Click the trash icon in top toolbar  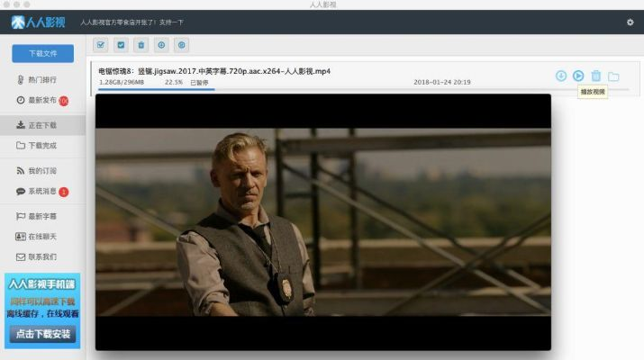[141, 45]
